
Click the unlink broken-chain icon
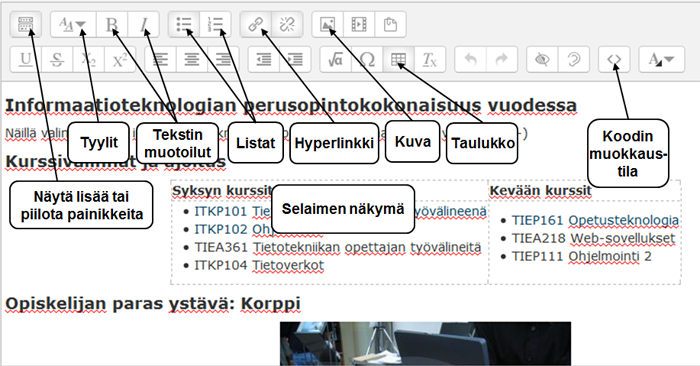coord(287,24)
